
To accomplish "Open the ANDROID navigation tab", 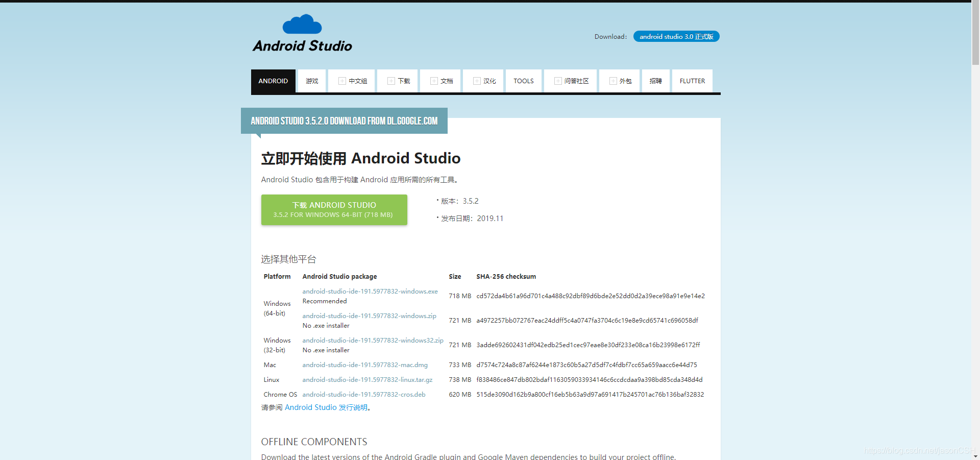I will [x=273, y=81].
